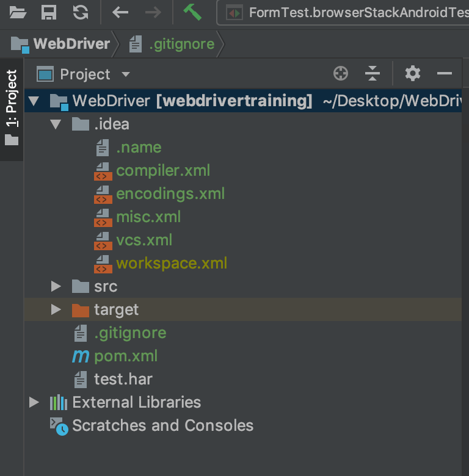
Task: Expand the src folder
Action: tap(56, 286)
